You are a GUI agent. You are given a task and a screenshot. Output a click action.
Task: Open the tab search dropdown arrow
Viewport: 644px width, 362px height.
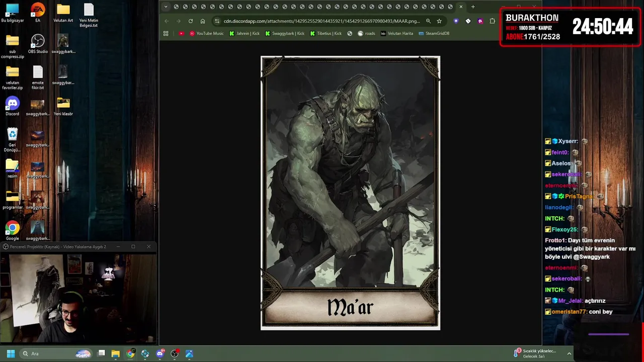click(166, 7)
